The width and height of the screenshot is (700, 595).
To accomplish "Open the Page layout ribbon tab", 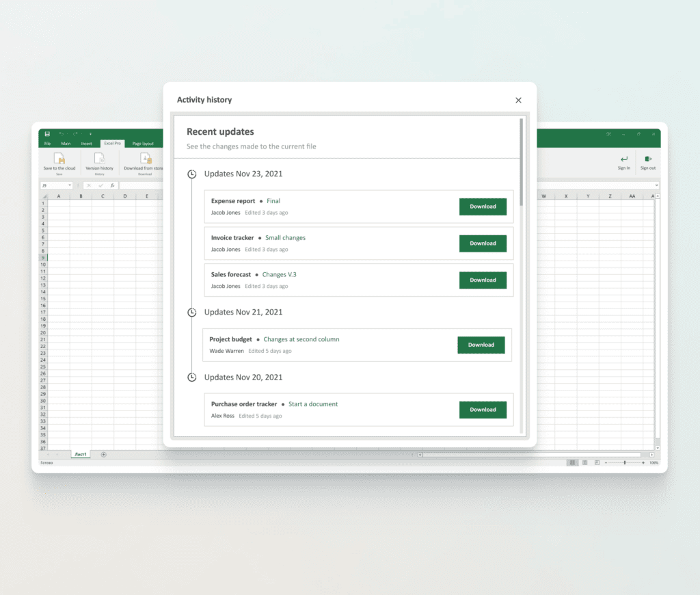I will 142,144.
